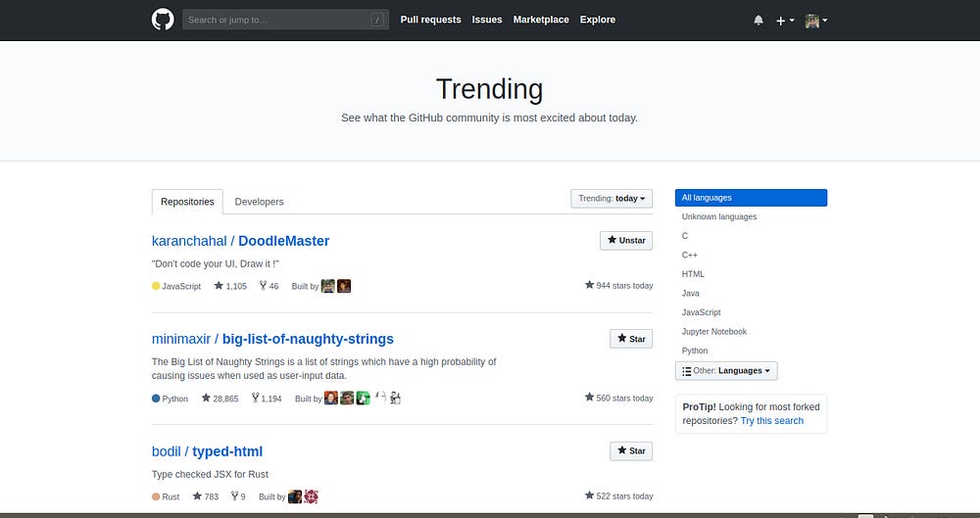Filter trending by JavaScript in sidebar
The width and height of the screenshot is (980, 518).
[702, 312]
